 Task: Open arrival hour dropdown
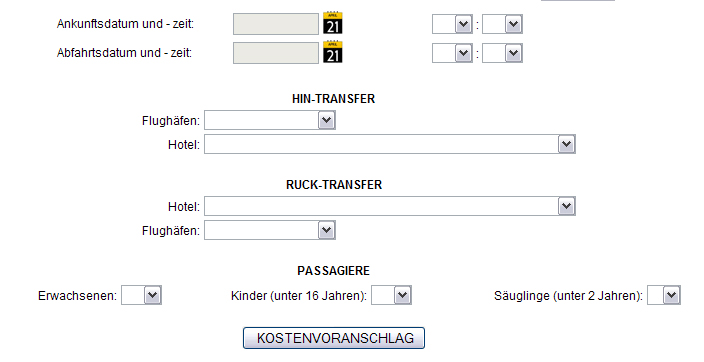(452, 24)
